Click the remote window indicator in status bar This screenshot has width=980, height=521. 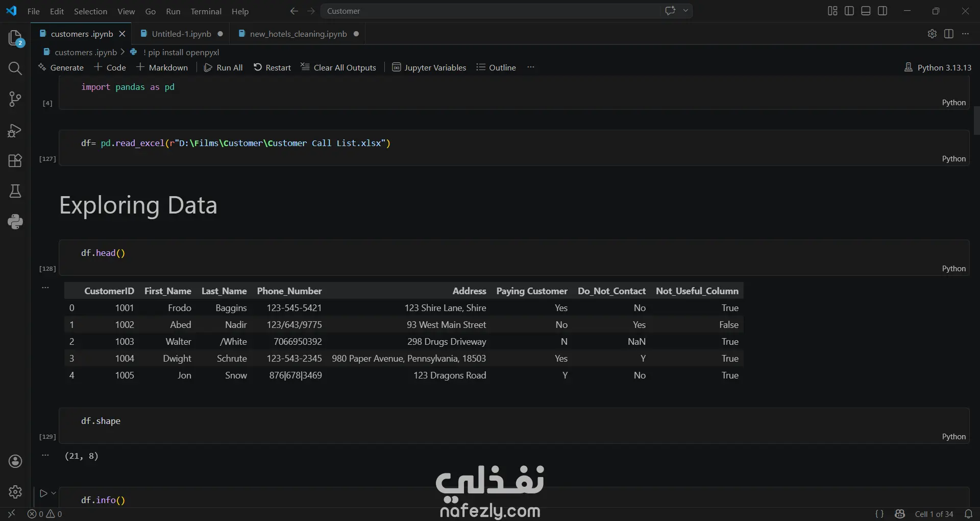pos(11,514)
